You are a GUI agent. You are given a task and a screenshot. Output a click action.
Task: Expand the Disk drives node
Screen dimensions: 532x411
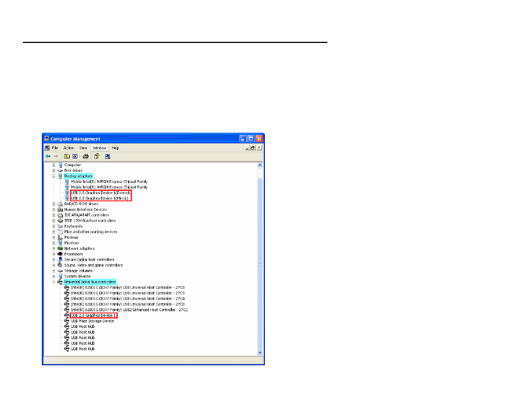tap(54, 171)
